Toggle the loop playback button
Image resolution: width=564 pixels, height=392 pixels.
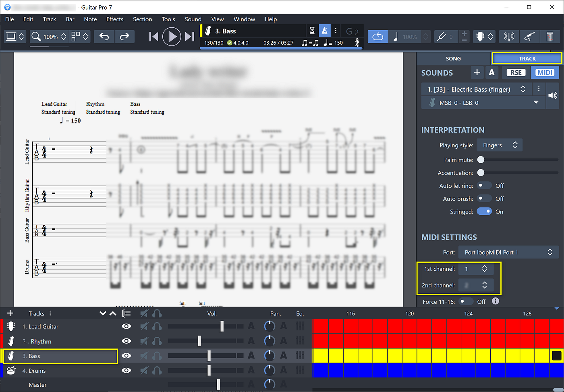pos(377,37)
